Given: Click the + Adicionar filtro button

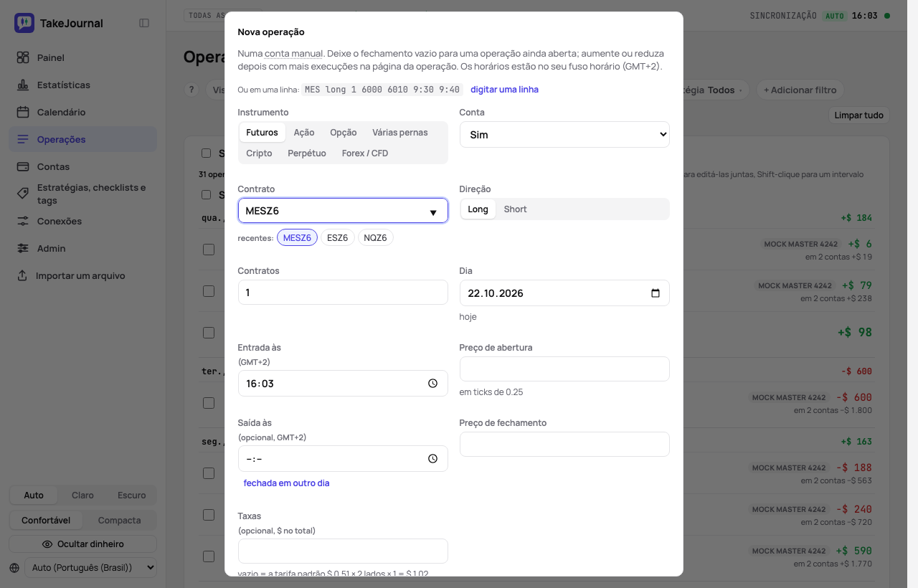Looking at the screenshot, I should click(800, 90).
